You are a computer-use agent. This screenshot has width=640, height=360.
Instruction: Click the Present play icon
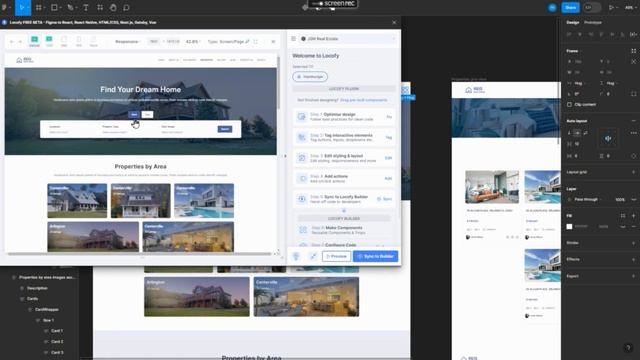coord(611,7)
